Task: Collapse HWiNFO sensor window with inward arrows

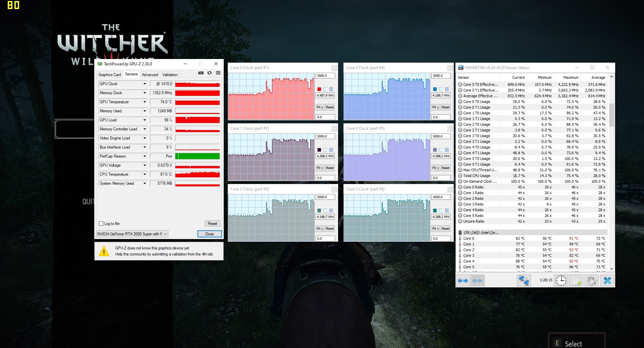Action: pos(477,281)
